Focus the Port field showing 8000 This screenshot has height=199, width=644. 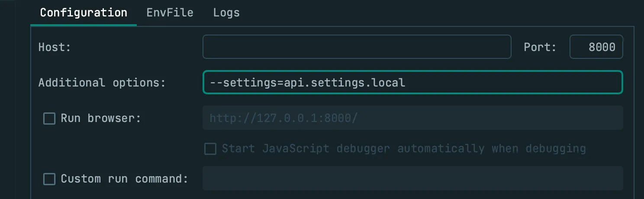click(x=596, y=47)
